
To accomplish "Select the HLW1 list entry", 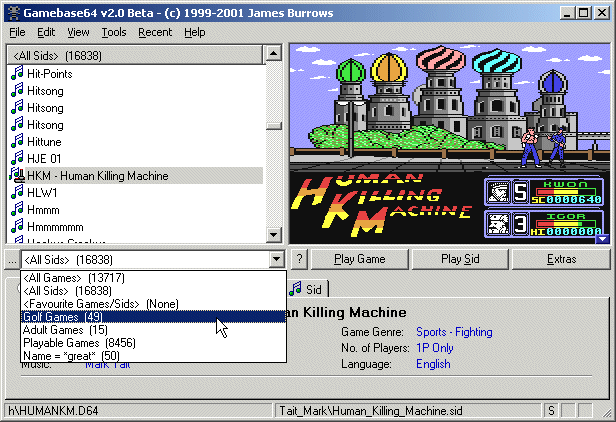I will tap(42, 193).
